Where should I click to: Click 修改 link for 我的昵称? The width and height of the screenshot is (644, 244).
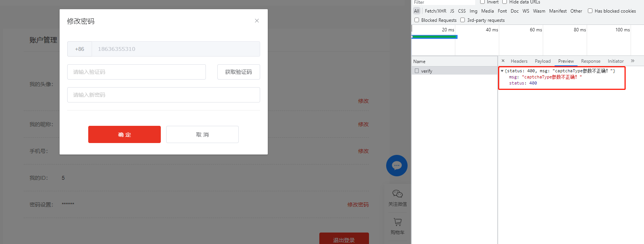[x=363, y=124]
